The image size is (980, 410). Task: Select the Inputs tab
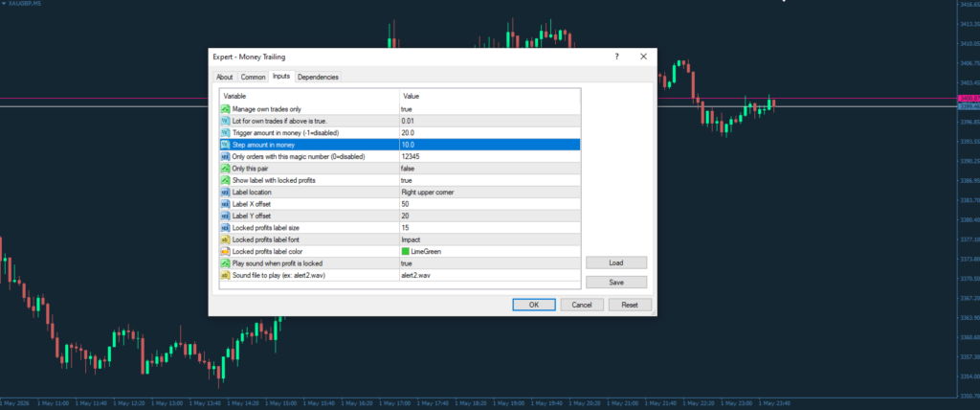pos(281,77)
